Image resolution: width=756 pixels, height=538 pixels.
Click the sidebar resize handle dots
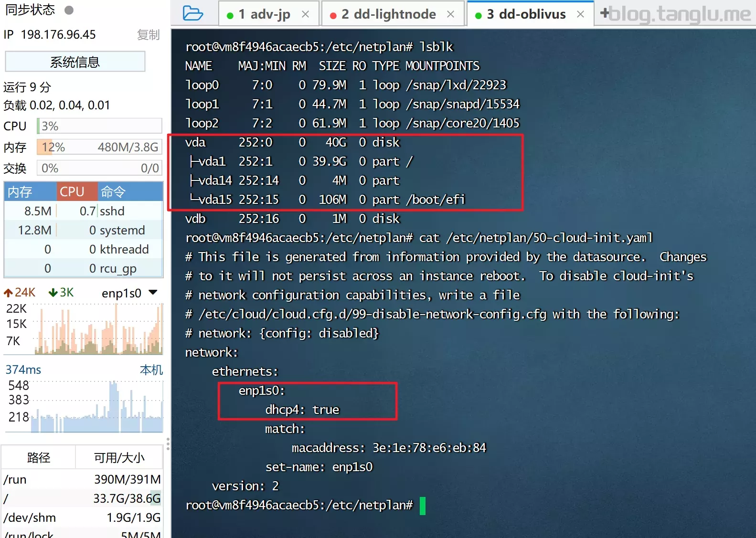[168, 444]
